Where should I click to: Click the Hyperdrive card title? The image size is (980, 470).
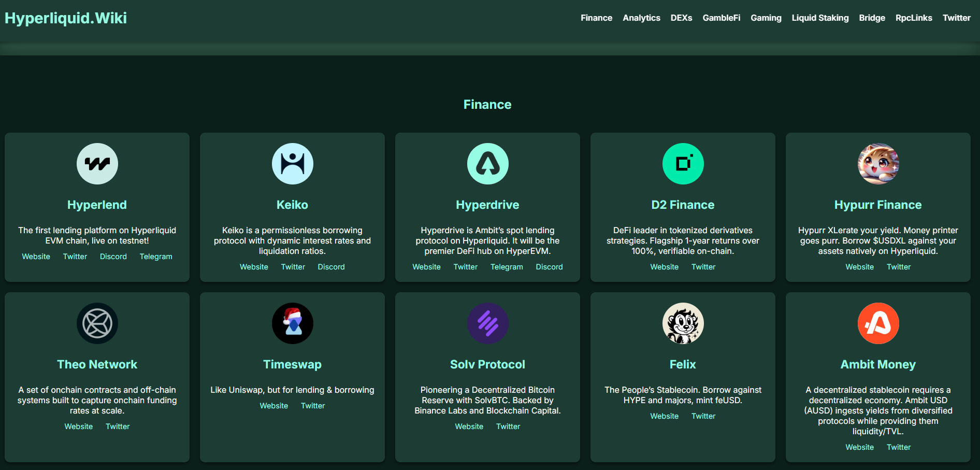click(x=487, y=205)
